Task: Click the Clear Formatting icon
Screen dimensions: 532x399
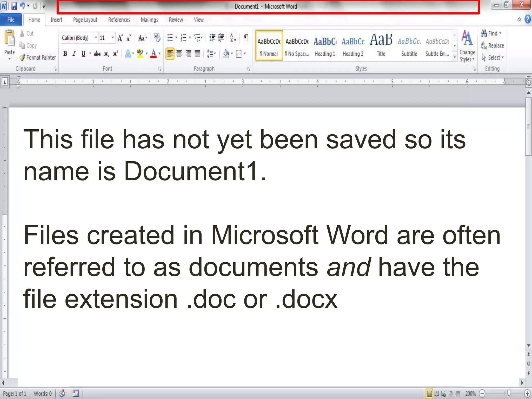Action: coord(157,38)
